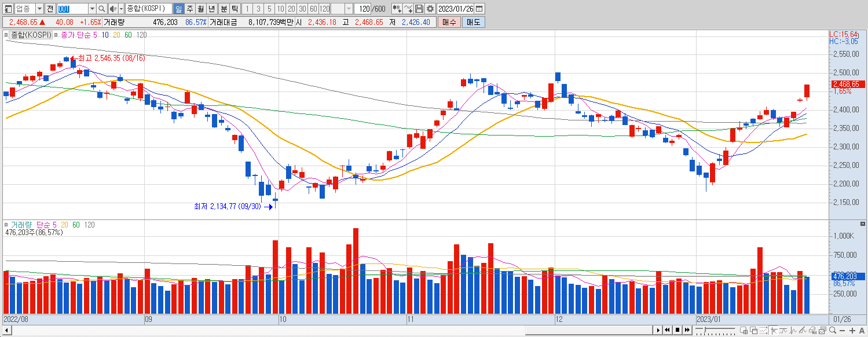Click the horizontal scrollbar thumb
868x337 pixels.
[589, 330]
